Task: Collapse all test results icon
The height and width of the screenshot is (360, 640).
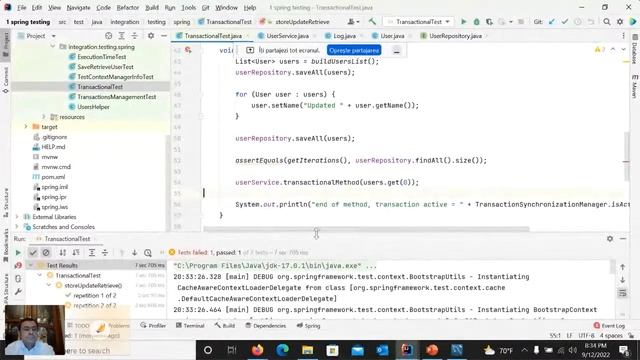Action: coord(105,253)
